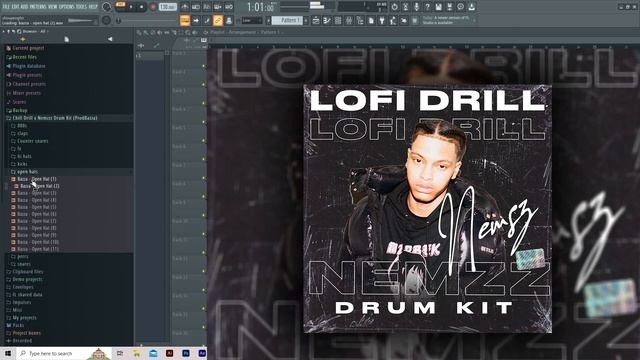Toggle the Browser view icon
This screenshot has width=640, height=360.
360,20
